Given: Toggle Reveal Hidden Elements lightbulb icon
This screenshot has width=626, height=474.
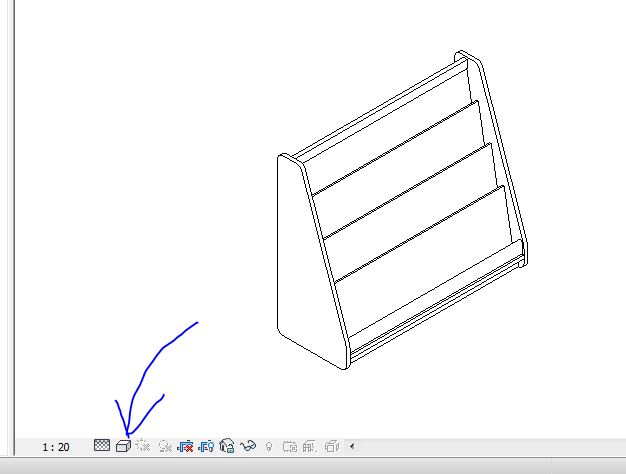Looking at the screenshot, I should click(x=269, y=446).
